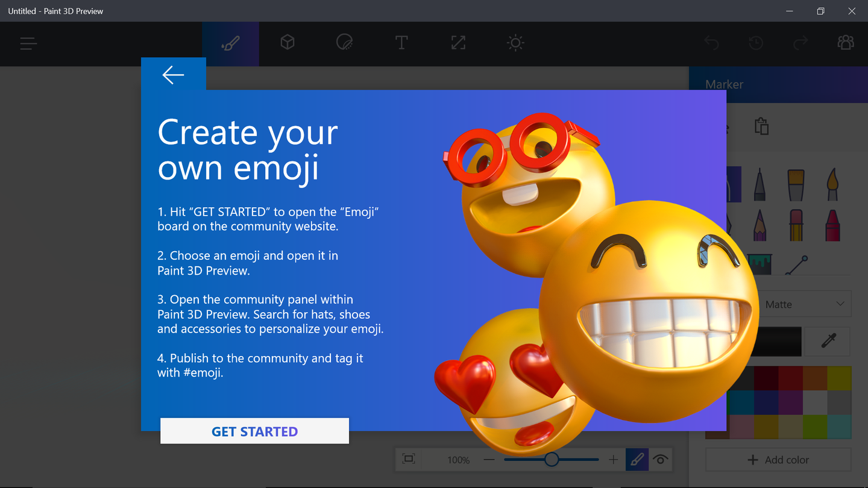This screenshot has width=868, height=488.
Task: Click the Redo arrow
Action: coord(800,43)
